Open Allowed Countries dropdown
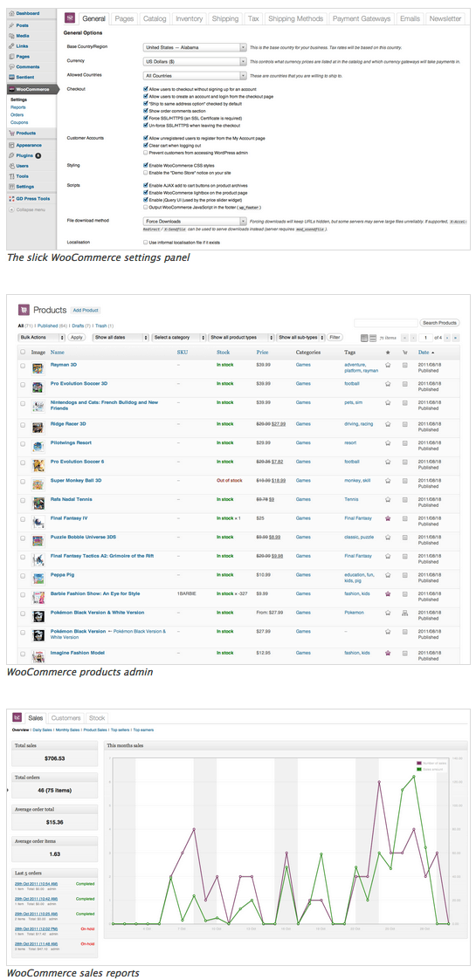Image resolution: width=476 pixels, height=980 pixels. (195, 76)
